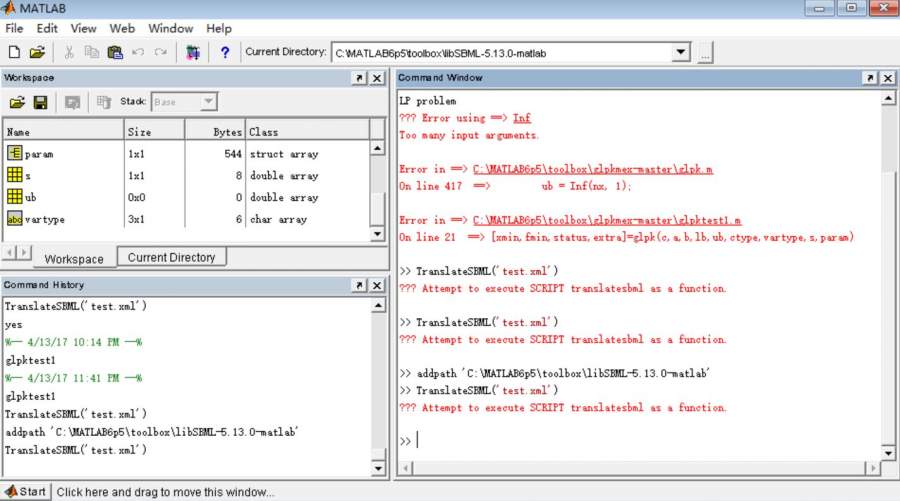Browse for folder with the ellipsis button
This screenshot has height=501, width=900.
pos(705,53)
